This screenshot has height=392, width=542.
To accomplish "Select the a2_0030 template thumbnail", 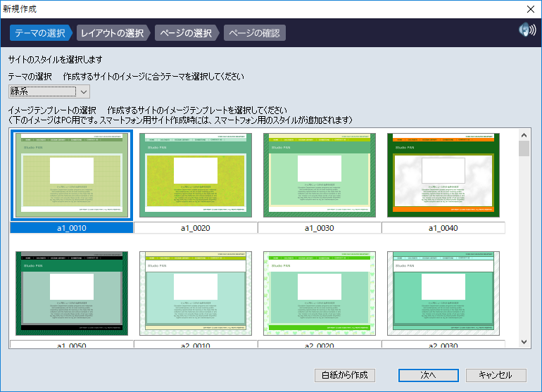I will [443, 292].
